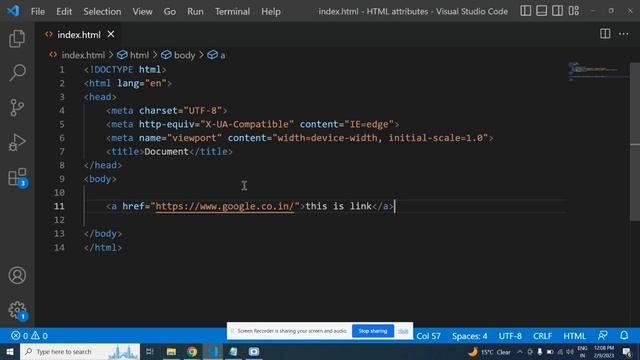Open the errors and warnings status indicator
Image resolution: width=640 pixels, height=360 pixels.
[x=29, y=336]
